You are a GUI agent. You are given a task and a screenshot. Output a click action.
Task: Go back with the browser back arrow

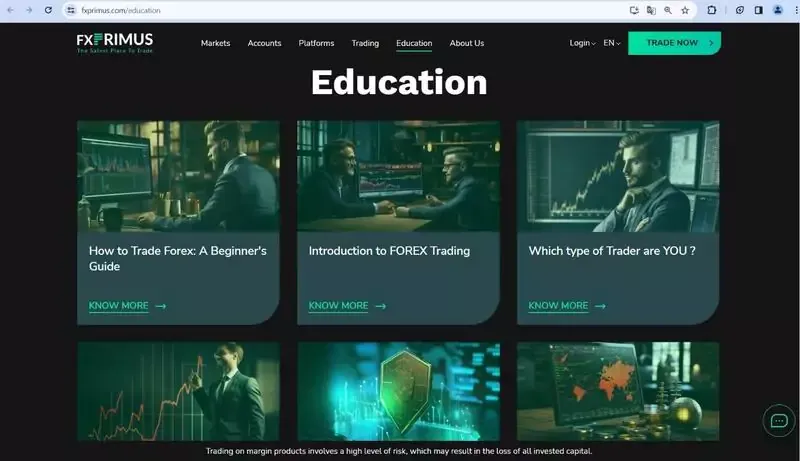[x=10, y=10]
